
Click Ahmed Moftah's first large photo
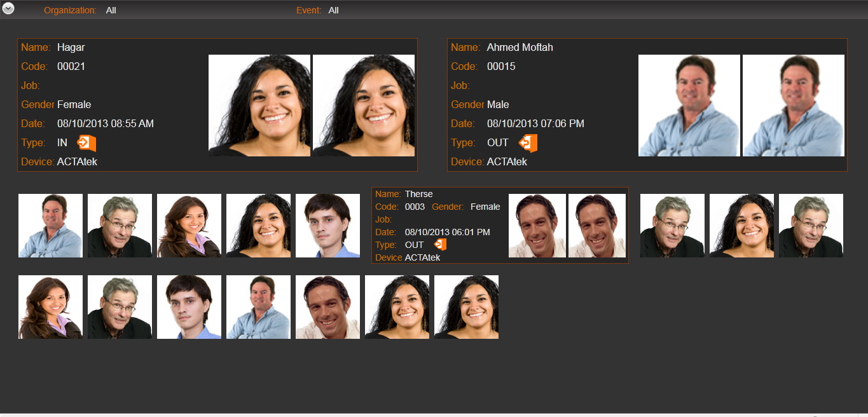point(689,106)
